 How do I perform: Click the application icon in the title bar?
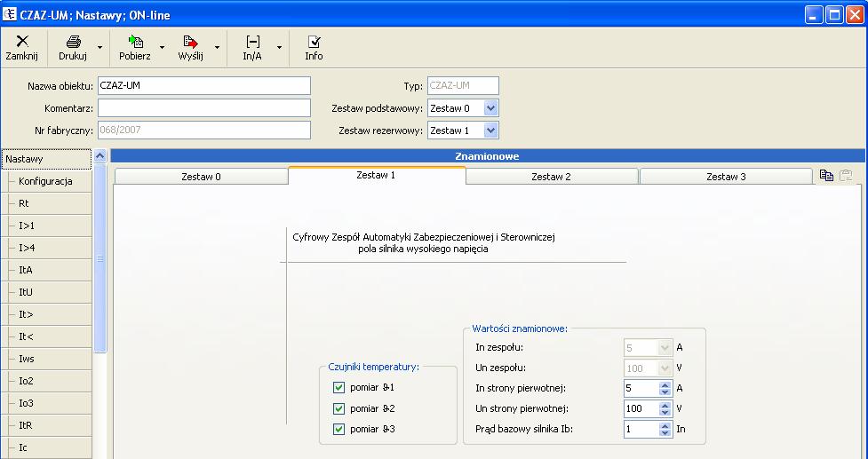(9, 14)
